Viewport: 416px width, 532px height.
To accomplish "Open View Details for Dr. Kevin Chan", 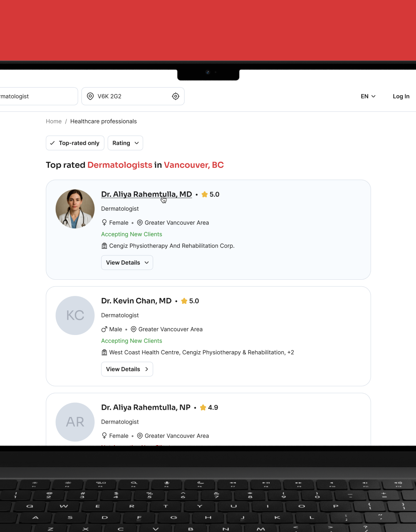I will coord(127,369).
